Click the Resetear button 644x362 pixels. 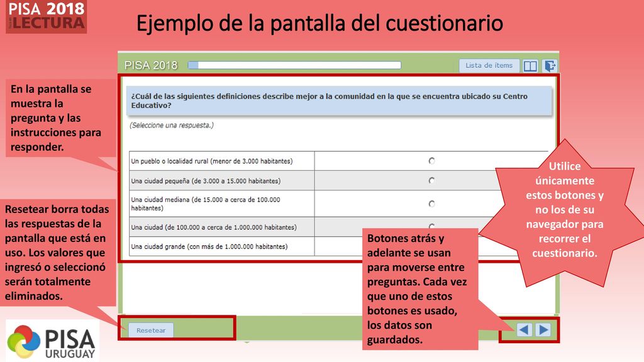[x=151, y=330]
